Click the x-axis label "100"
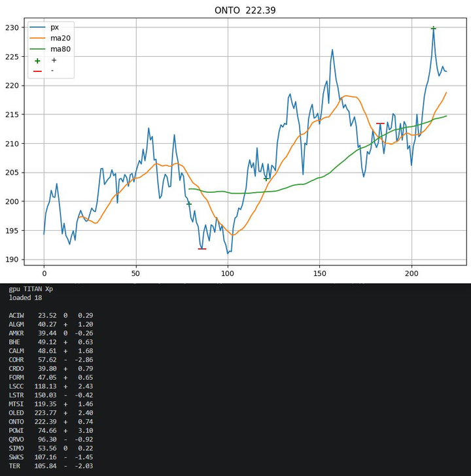The width and height of the screenshot is (471, 476). 228,273
